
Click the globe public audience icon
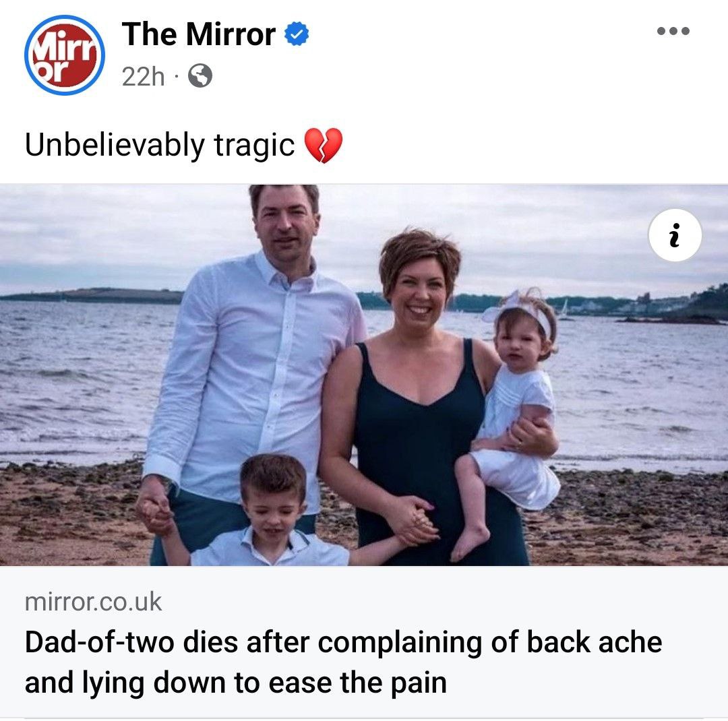click(200, 75)
